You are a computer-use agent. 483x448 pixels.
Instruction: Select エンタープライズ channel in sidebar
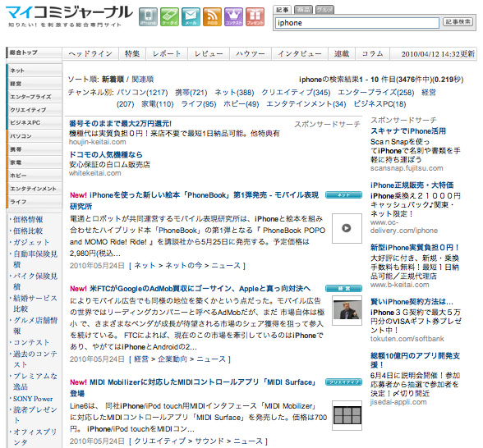34,97
